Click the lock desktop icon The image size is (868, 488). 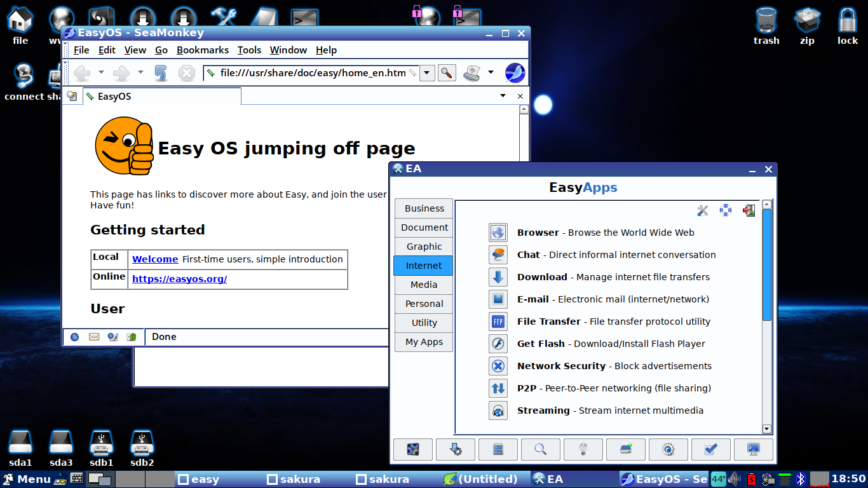(848, 25)
